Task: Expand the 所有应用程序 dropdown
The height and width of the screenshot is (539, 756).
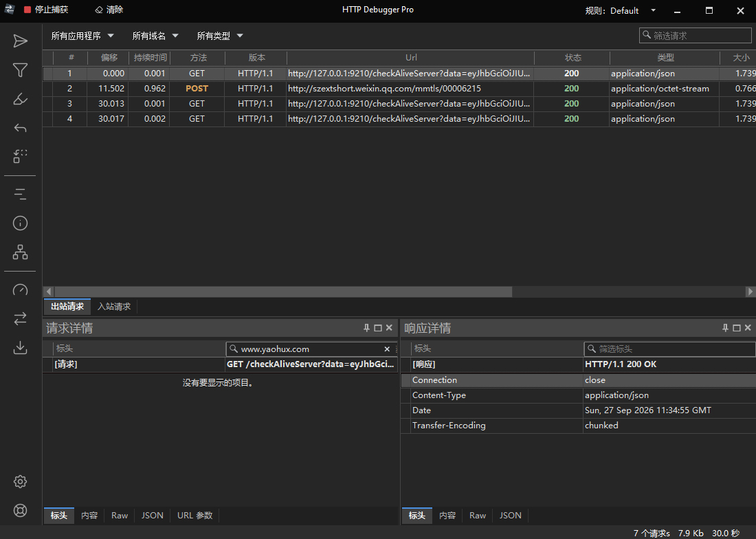Action: tap(82, 36)
